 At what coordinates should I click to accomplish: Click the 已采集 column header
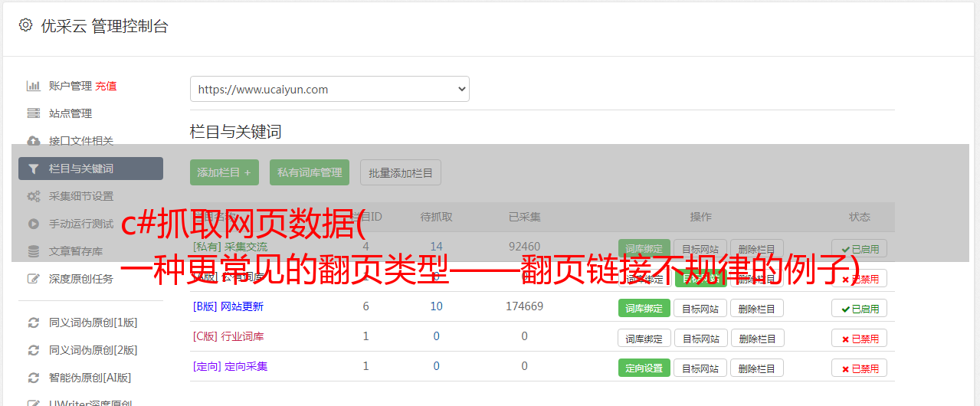[524, 217]
